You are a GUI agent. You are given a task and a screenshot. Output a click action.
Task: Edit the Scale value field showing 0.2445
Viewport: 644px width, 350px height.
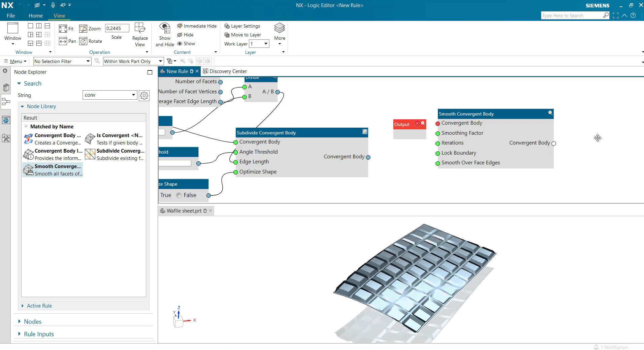coord(117,28)
